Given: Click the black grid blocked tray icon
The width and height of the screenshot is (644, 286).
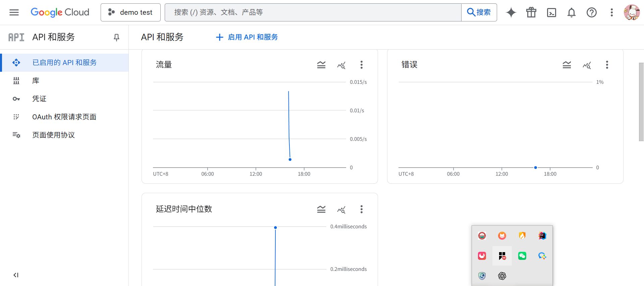Looking at the screenshot, I should (x=502, y=256).
